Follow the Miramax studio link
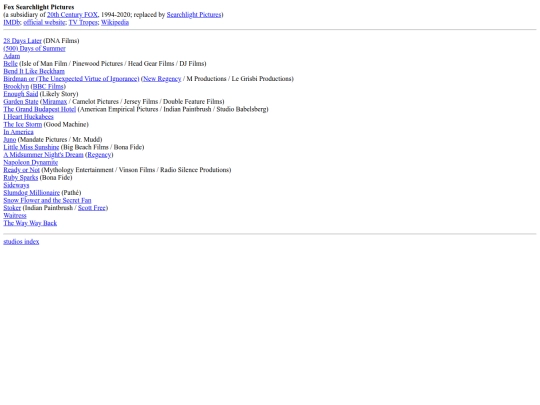This screenshot has width=540, height=405. [54, 102]
